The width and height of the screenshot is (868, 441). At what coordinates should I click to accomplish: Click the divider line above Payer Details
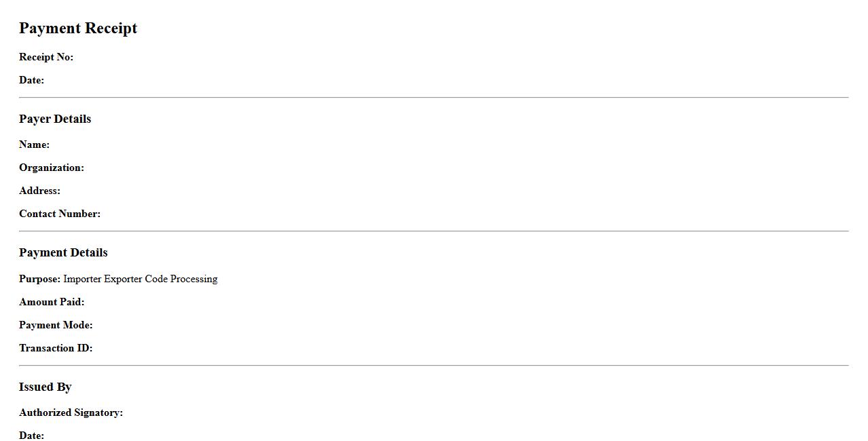(434, 98)
